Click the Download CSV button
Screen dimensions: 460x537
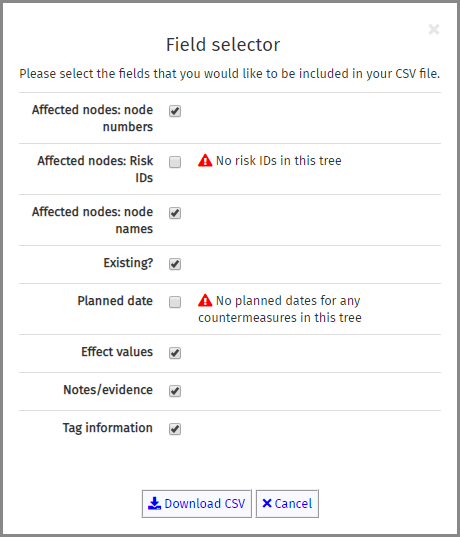tap(197, 503)
